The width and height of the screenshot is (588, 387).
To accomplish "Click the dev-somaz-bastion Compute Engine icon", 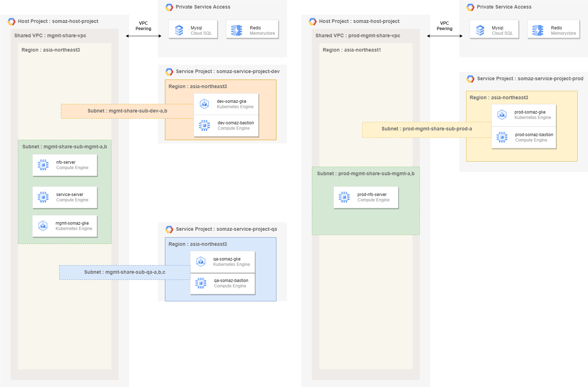I will pyautogui.click(x=204, y=125).
